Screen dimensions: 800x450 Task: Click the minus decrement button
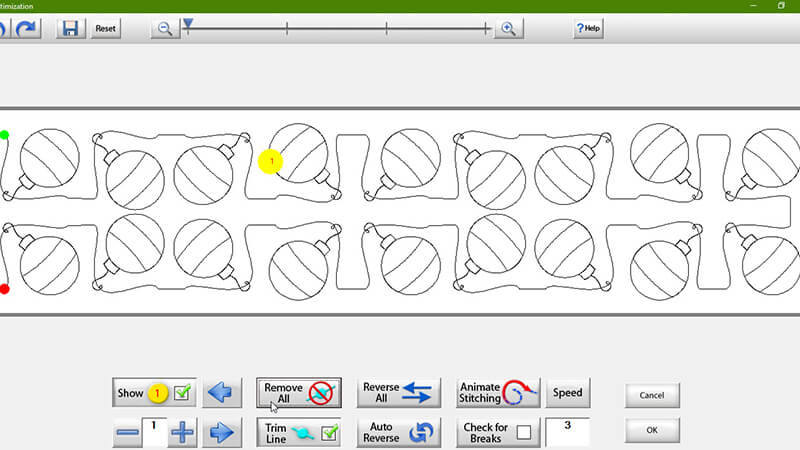click(x=127, y=432)
